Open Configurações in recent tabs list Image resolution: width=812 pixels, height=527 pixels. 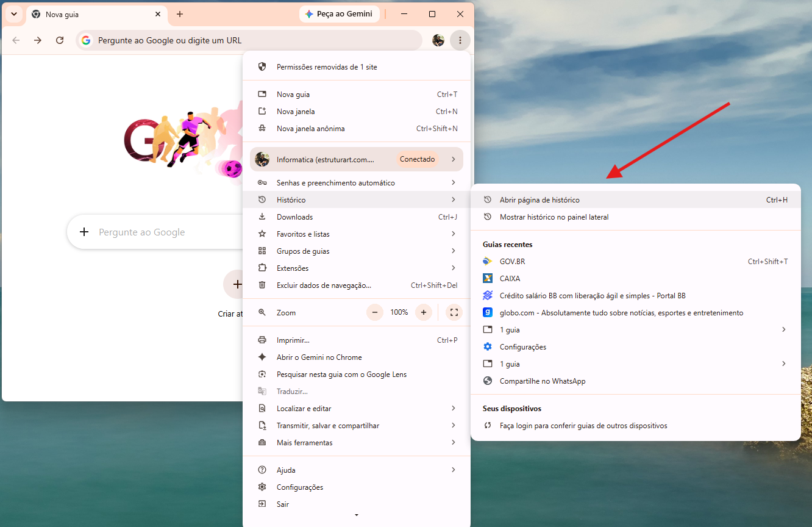click(x=636, y=347)
